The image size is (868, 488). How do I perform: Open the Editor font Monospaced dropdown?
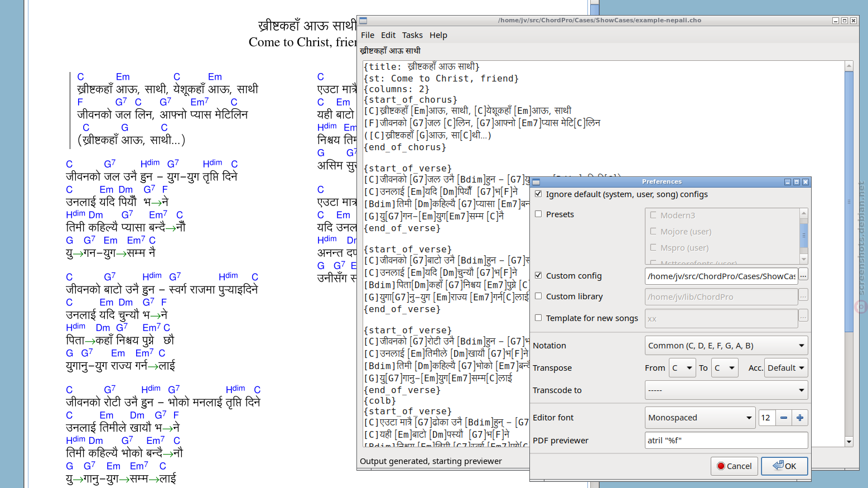(700, 418)
